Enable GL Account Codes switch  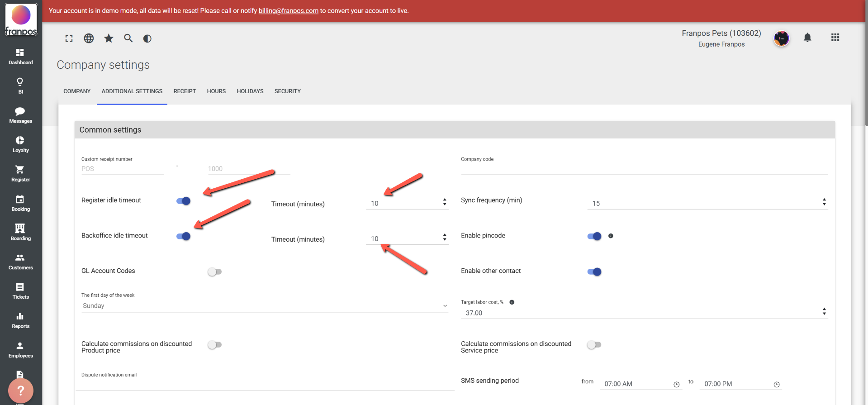coord(214,272)
